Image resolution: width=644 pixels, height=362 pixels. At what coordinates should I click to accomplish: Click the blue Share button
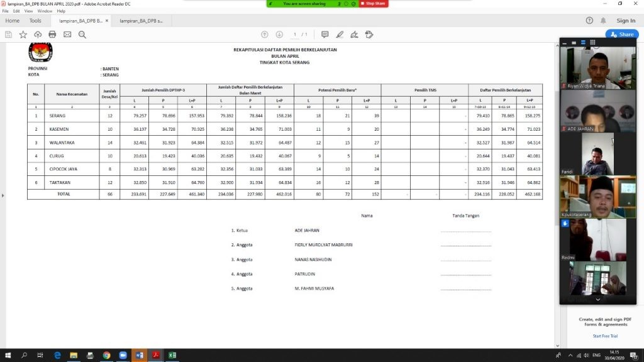[x=621, y=35]
